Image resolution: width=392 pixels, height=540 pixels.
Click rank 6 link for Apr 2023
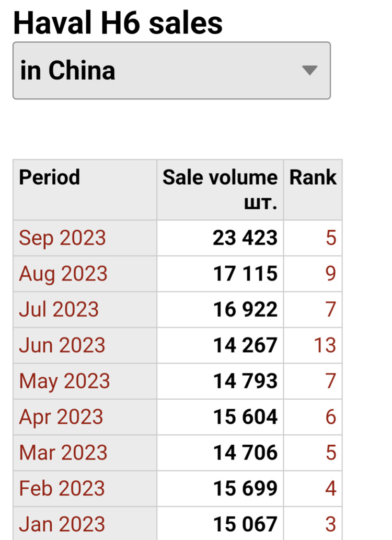pos(331,417)
